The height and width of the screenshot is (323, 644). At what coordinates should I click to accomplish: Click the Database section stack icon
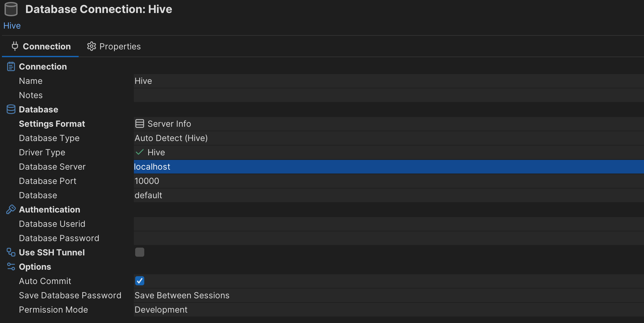click(11, 110)
